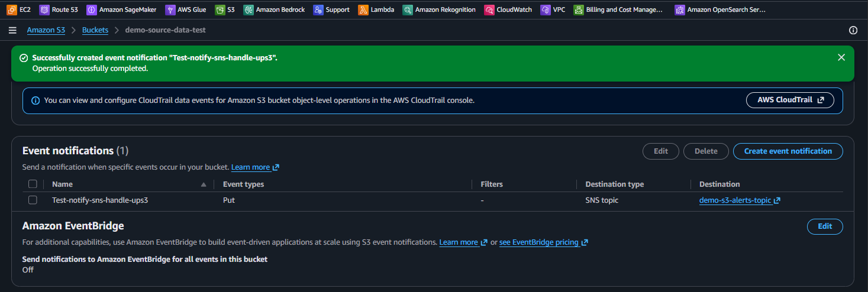
Task: Click external icon beside Event notifications Learn more
Action: [276, 167]
